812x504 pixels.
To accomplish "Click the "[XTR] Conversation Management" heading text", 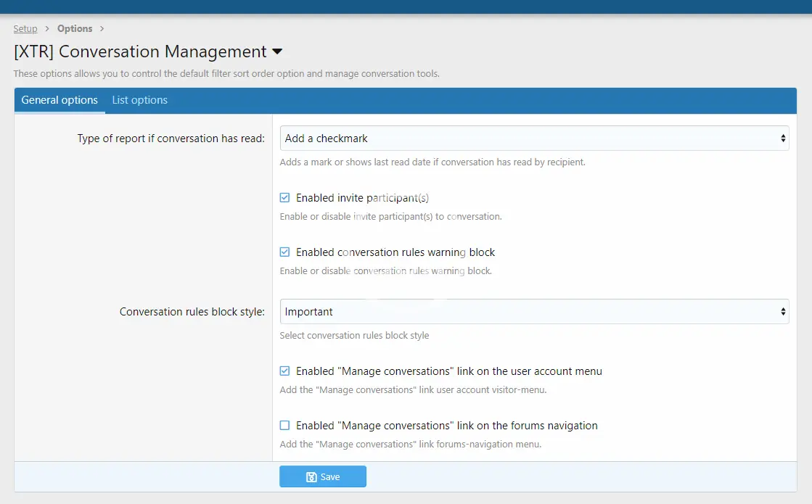I will 140,52.
